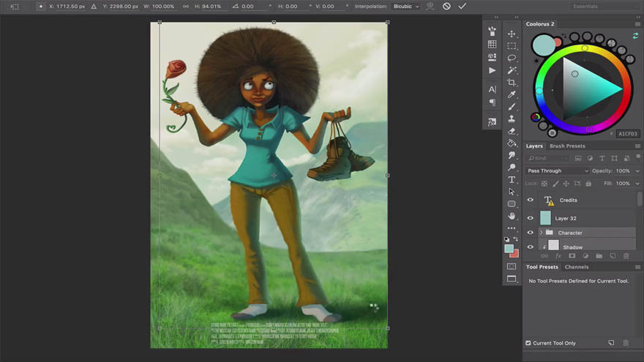Open the Swatches grid panel icon
Viewport: 644px width, 362px height.
tap(492, 45)
